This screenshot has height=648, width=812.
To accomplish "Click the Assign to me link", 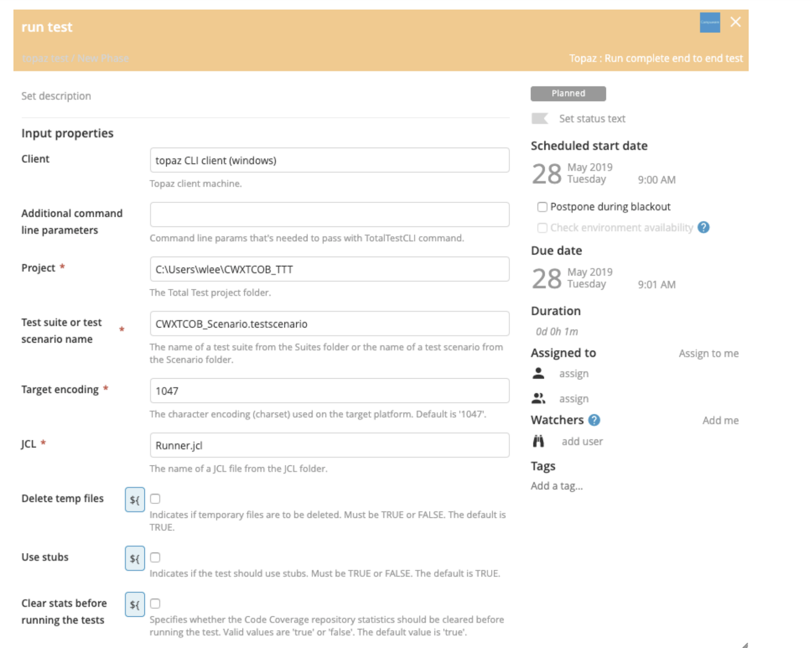I will [709, 353].
